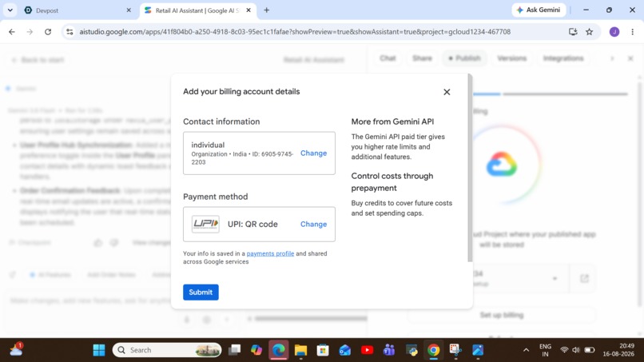
Task: Change the contact information organization
Action: pyautogui.click(x=313, y=153)
